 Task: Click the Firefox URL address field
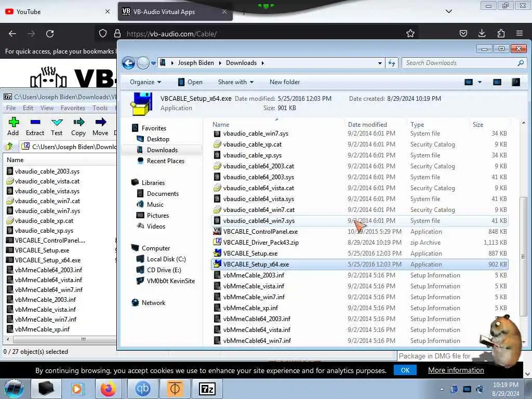(258, 34)
